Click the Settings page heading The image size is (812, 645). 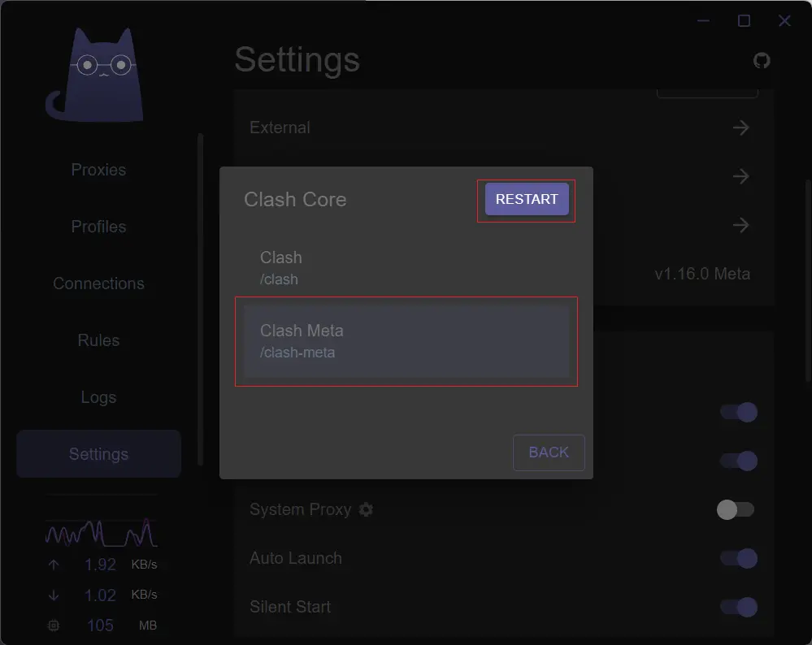(x=297, y=59)
